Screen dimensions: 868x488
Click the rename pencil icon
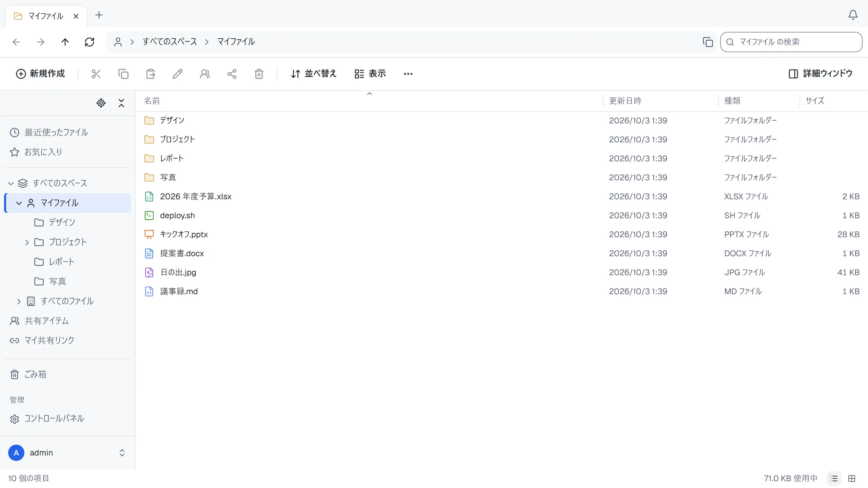click(x=177, y=74)
